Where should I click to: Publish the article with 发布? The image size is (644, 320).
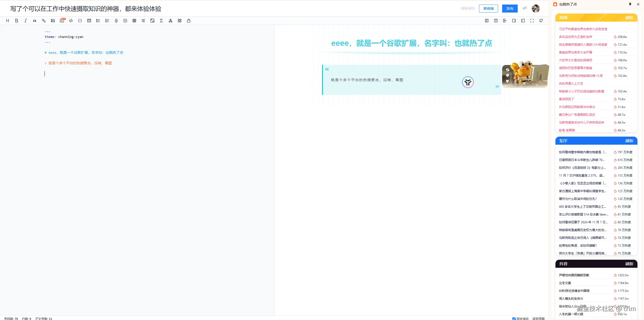point(510,9)
